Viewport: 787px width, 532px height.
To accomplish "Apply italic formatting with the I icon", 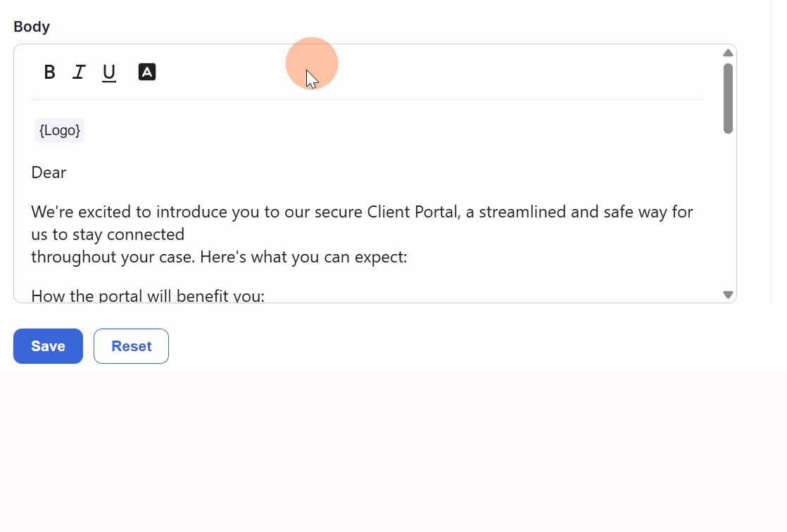I will (79, 72).
